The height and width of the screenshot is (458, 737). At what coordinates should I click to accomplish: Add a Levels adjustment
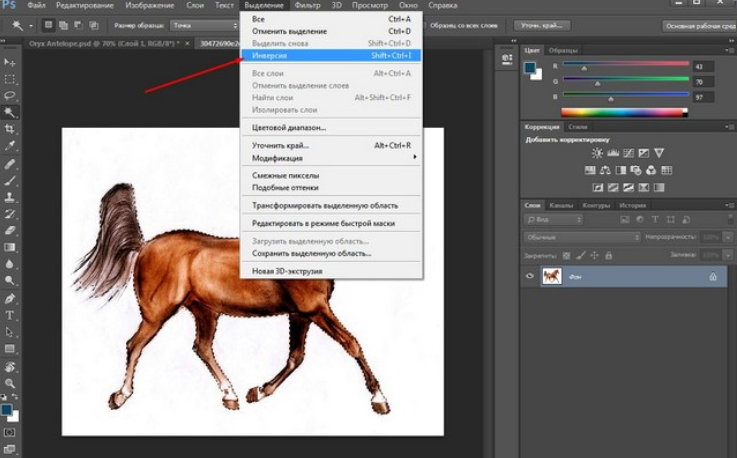click(x=613, y=153)
